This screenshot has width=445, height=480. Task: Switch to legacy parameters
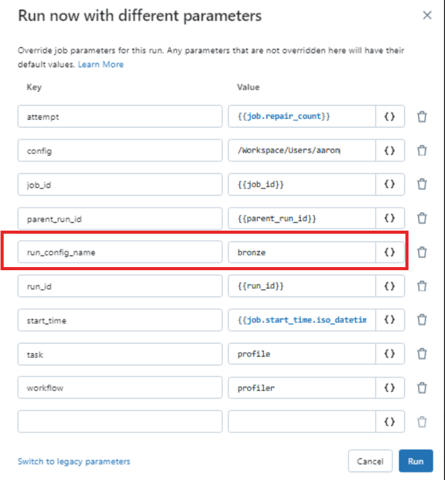tap(74, 461)
